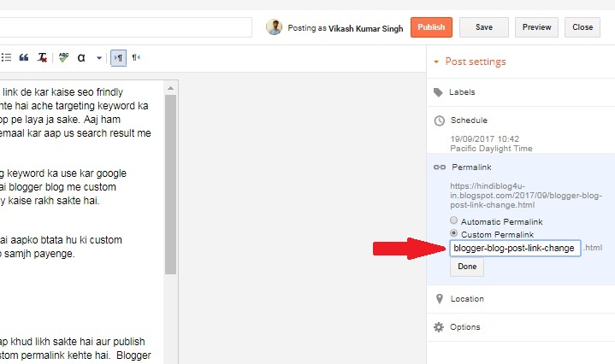615x364 pixels.
Task: Click the Location pin icon
Action: (x=440, y=299)
